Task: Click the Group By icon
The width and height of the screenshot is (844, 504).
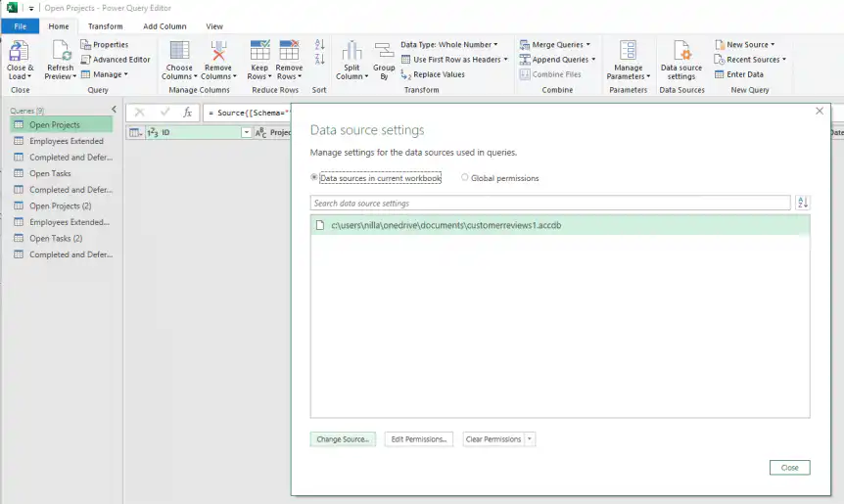Action: pyautogui.click(x=384, y=51)
